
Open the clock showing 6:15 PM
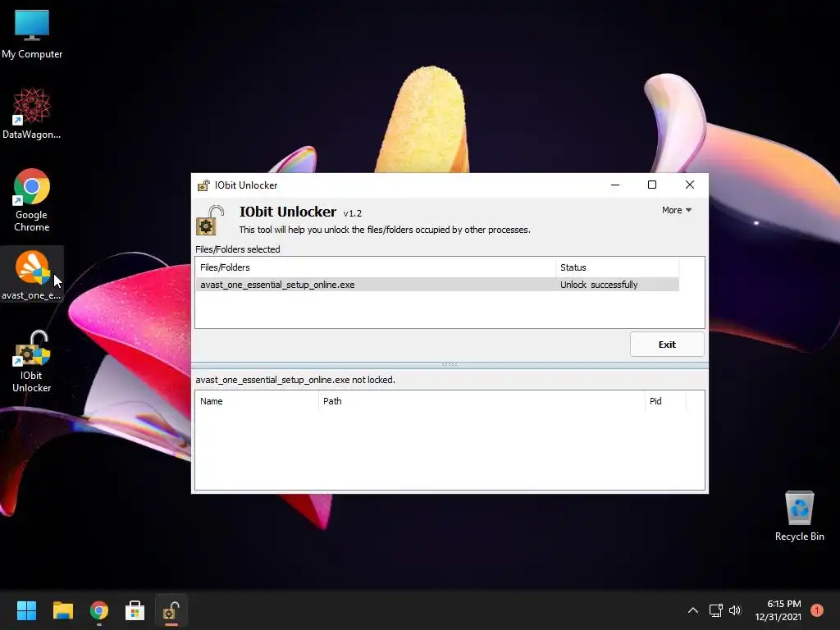tap(778, 610)
